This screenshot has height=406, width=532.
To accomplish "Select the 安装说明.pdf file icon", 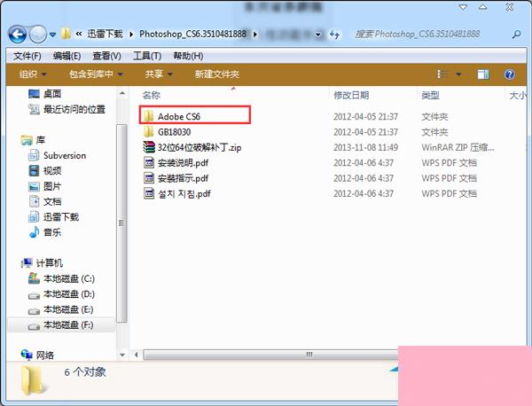I will 149,162.
